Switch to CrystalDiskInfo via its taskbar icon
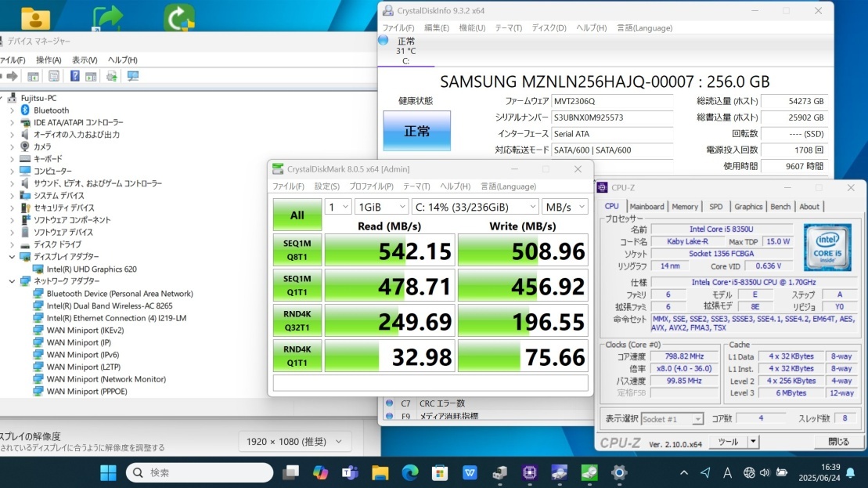868x488 pixels. [559, 472]
